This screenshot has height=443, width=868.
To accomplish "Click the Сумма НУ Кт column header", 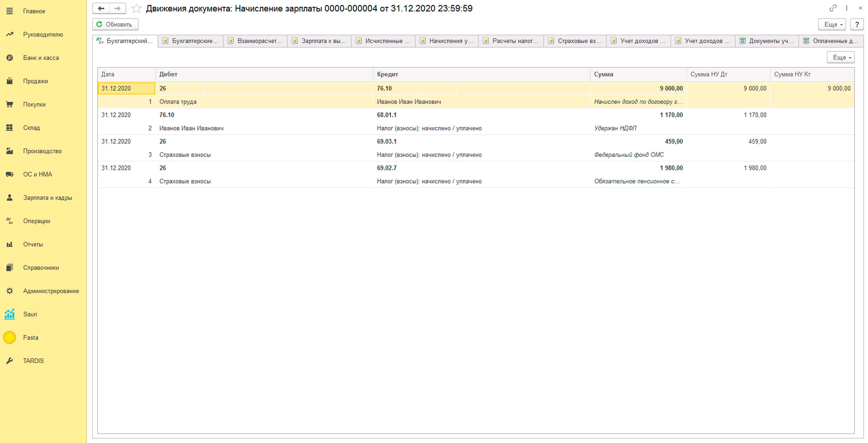I will [x=812, y=74].
